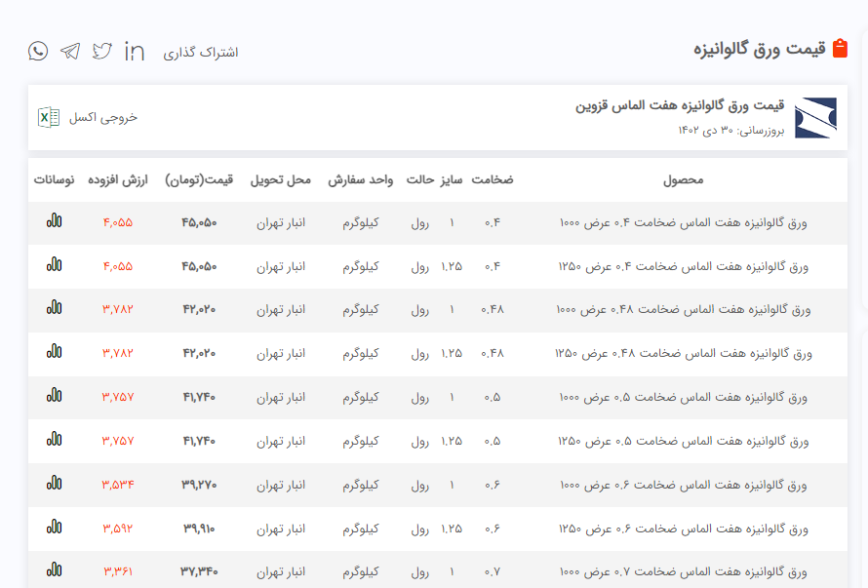
Task: Click the red clipboard icon beside page title
Action: tap(840, 49)
